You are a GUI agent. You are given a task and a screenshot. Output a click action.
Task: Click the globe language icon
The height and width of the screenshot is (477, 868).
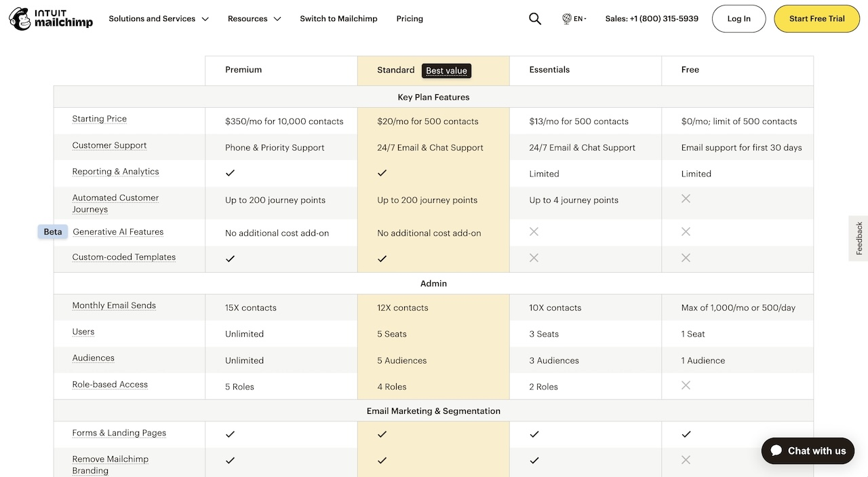pyautogui.click(x=567, y=19)
